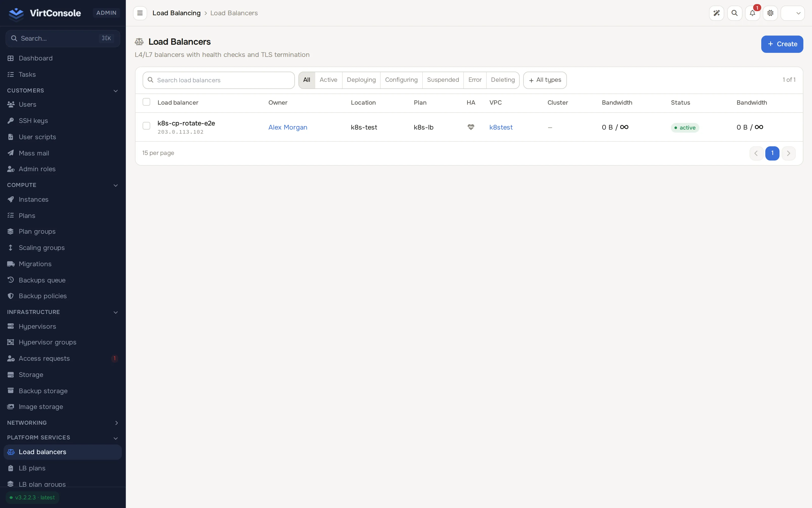Image resolution: width=812 pixels, height=508 pixels.
Task: Click the Create load balancer button
Action: pyautogui.click(x=782, y=44)
